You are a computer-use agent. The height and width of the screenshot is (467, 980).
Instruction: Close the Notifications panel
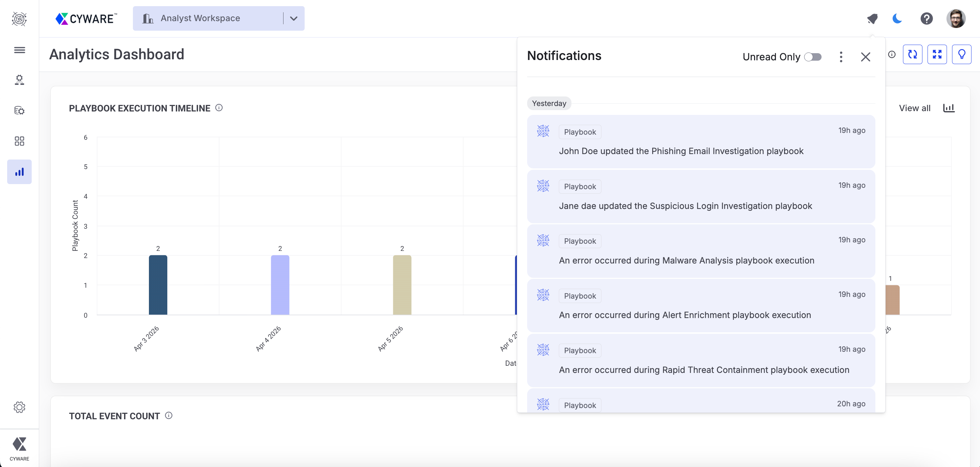pyautogui.click(x=866, y=57)
